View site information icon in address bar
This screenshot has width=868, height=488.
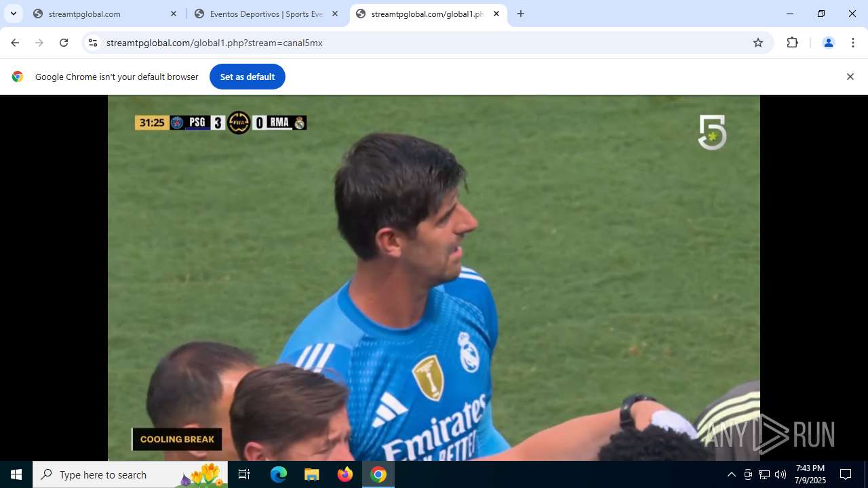click(93, 43)
